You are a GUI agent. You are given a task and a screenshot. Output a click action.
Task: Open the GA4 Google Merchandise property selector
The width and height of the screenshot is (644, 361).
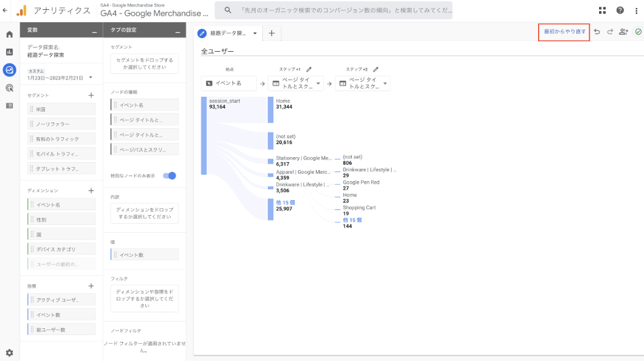[155, 10]
